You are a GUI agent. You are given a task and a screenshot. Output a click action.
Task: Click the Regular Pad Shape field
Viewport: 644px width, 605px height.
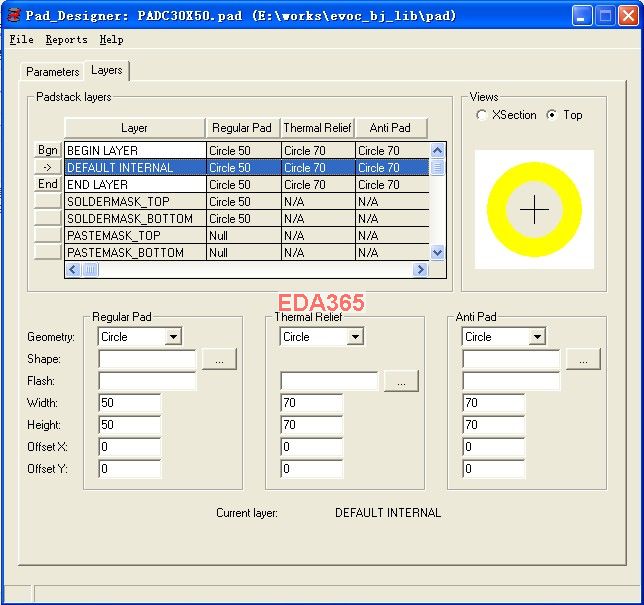(147, 359)
